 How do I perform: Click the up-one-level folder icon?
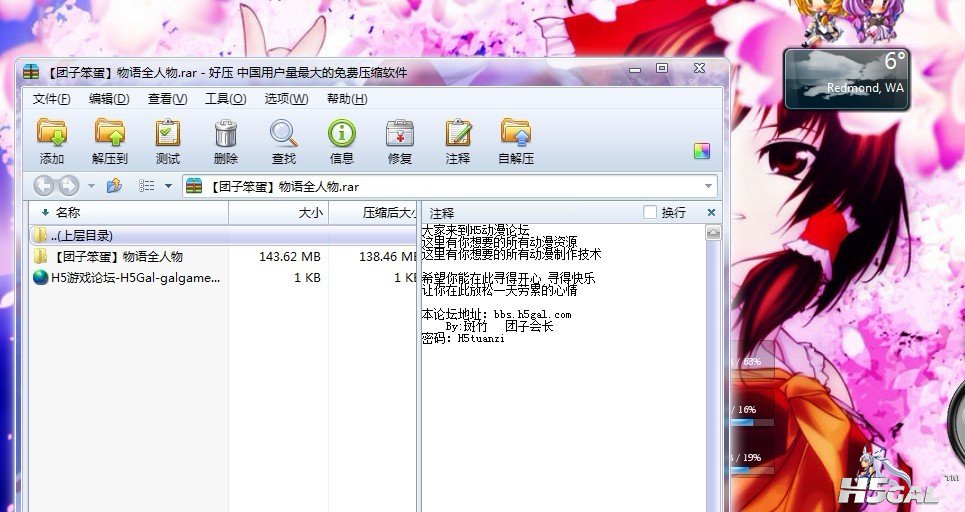tap(114, 185)
